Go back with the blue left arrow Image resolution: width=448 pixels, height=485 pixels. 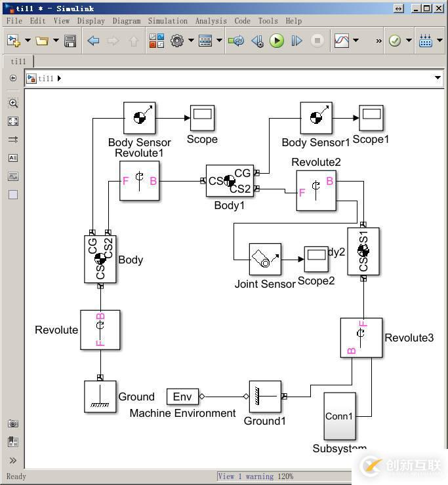(x=93, y=41)
